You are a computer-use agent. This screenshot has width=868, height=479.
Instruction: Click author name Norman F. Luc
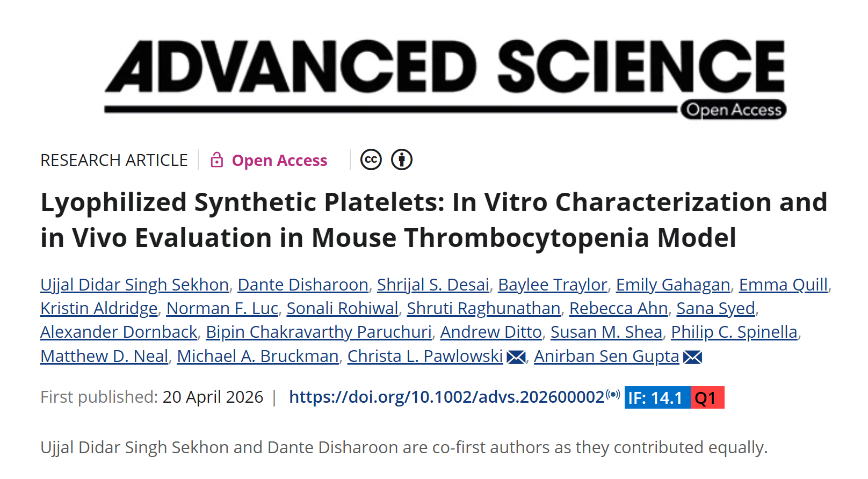tap(222, 309)
